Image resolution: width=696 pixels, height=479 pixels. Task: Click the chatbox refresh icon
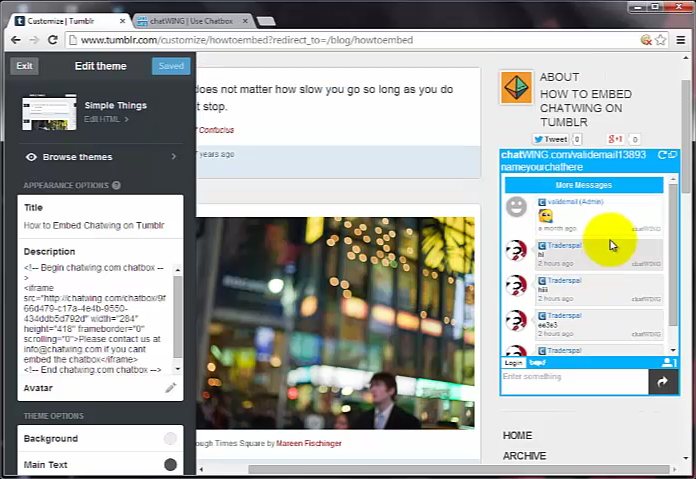pos(662,154)
